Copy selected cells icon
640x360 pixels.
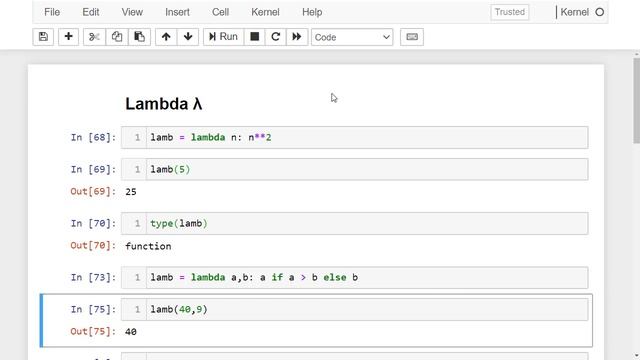[x=117, y=37]
